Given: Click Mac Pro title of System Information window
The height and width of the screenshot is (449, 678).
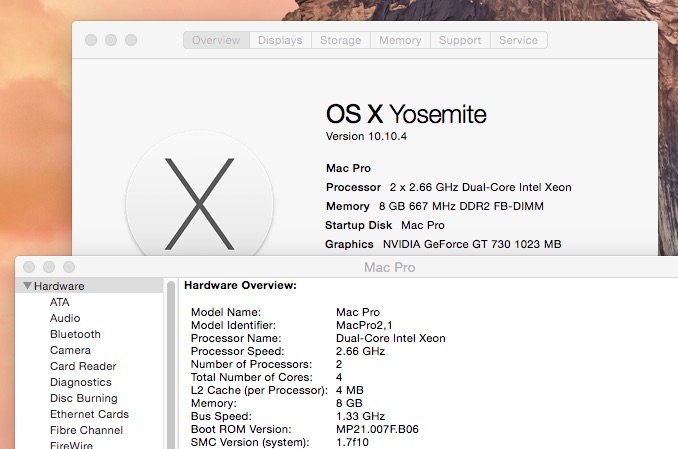Looking at the screenshot, I should click(390, 267).
